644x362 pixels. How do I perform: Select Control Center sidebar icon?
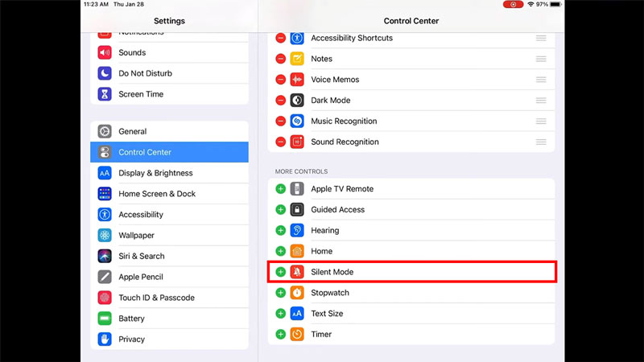[x=105, y=152]
